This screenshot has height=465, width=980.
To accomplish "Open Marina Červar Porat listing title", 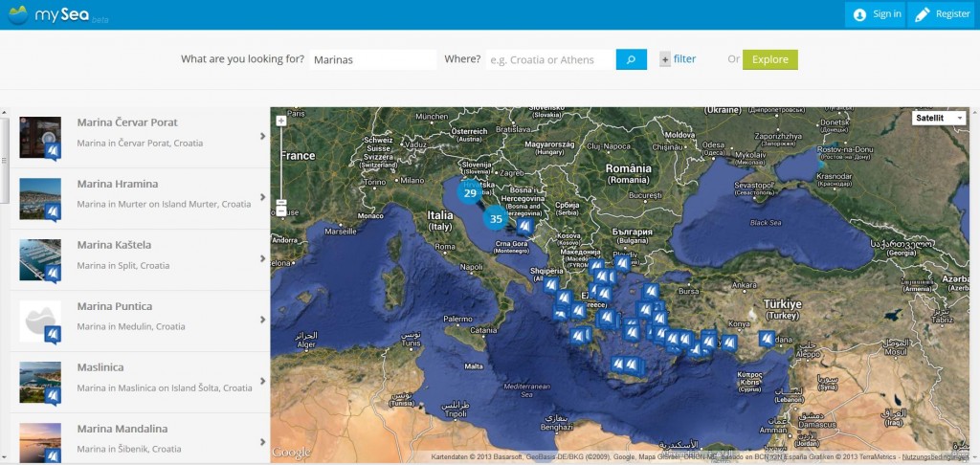I will [127, 122].
